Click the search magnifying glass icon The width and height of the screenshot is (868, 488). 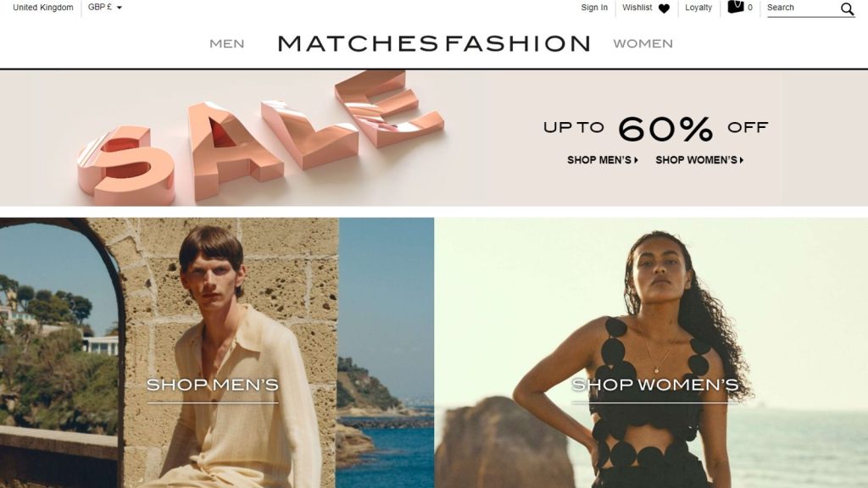[x=847, y=8]
